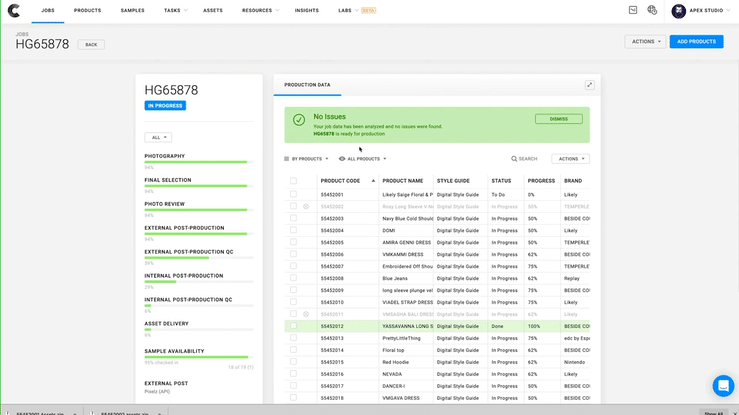Switch to the Samples navigation tab
Screen dimensions: 739x415
pyautogui.click(x=132, y=10)
